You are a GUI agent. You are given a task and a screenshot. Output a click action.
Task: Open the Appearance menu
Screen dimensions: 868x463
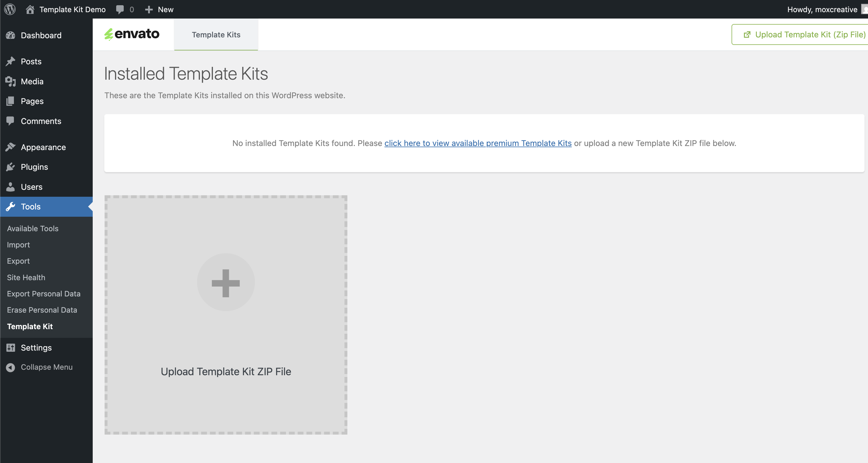click(46, 147)
